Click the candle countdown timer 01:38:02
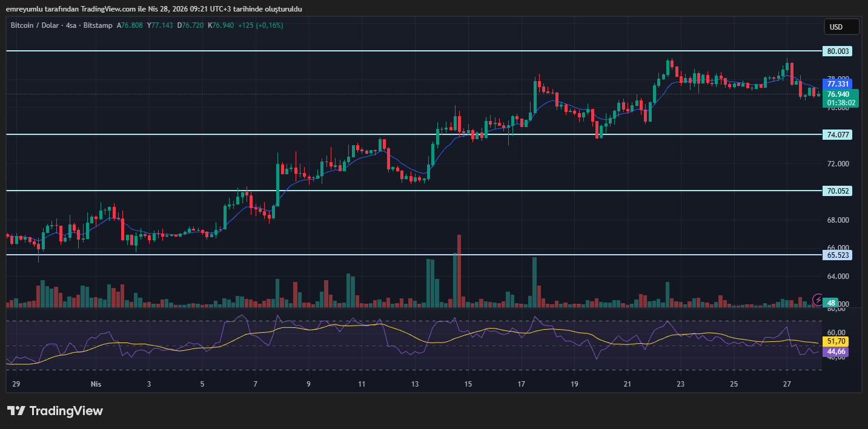 point(841,103)
